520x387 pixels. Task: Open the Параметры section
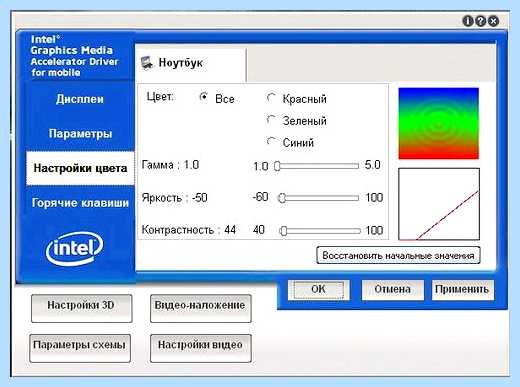(80, 134)
